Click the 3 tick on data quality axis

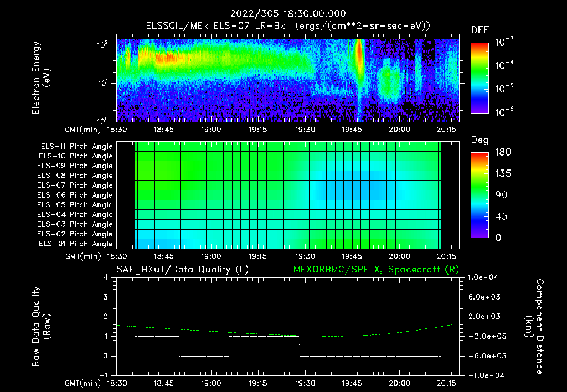click(106, 297)
